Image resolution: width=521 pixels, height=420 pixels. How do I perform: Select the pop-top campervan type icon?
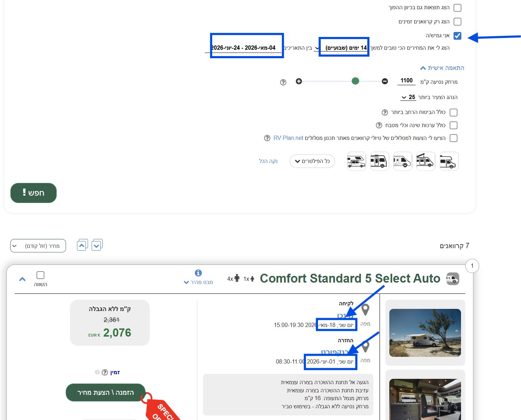[x=426, y=161]
